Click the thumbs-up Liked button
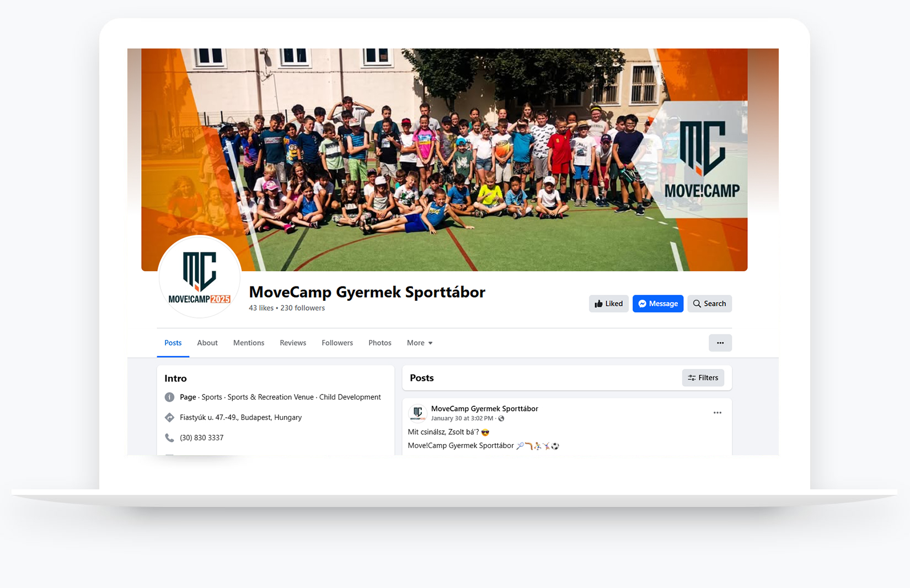Viewport: 910px width, 588px height. click(608, 304)
